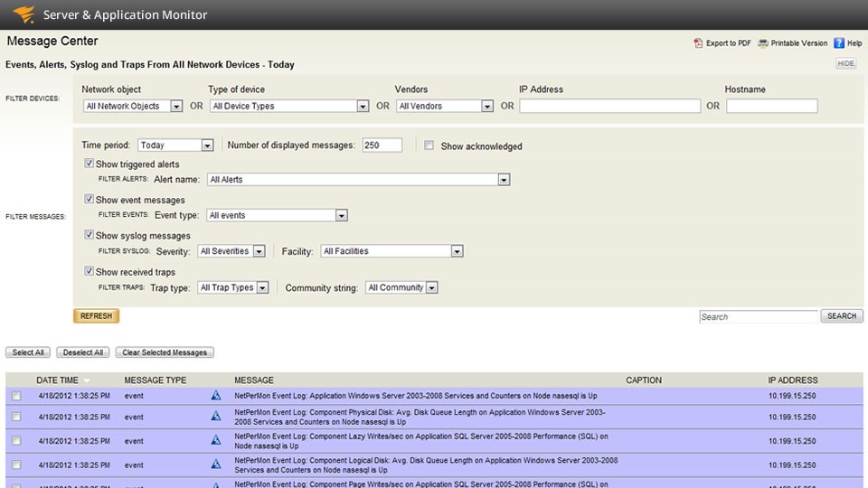The height and width of the screenshot is (488, 868).
Task: Click the Export to PDF icon
Action: (x=698, y=43)
